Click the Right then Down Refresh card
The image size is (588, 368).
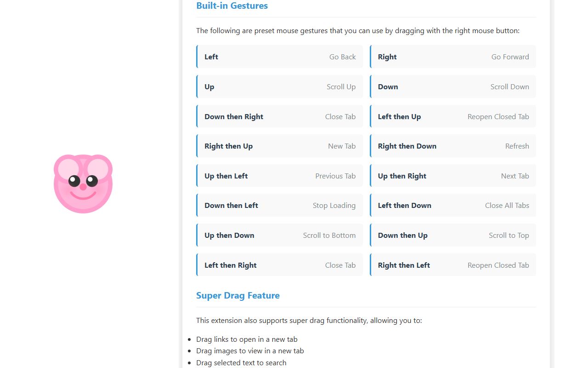453,146
